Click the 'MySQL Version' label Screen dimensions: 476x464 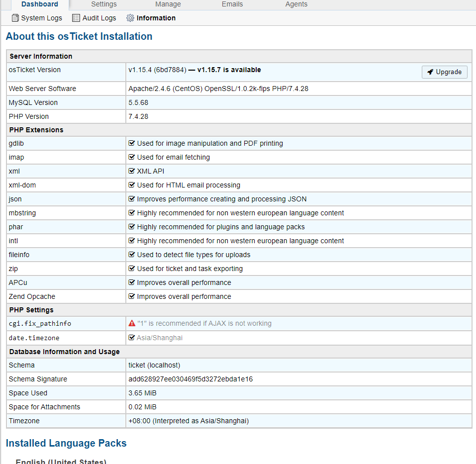pos(33,102)
